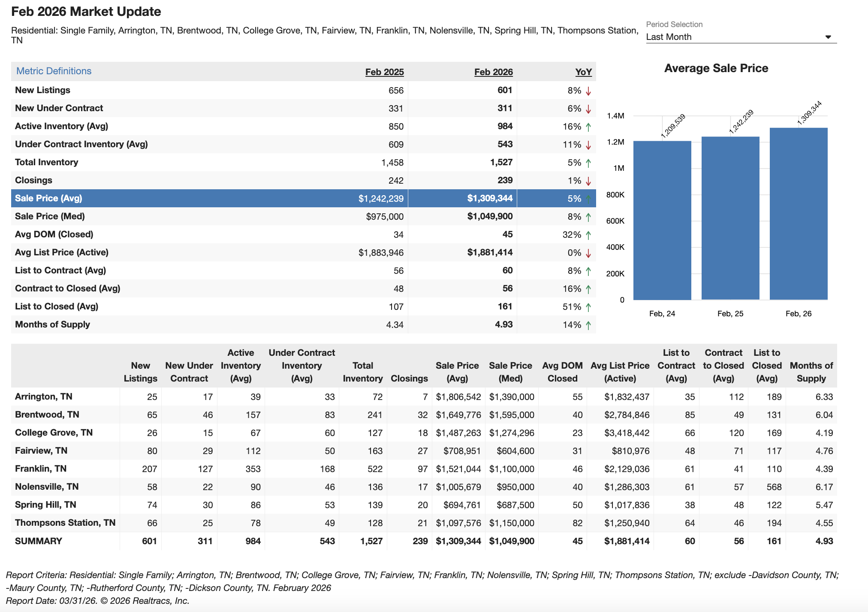Screen dimensions: 868x612
Task: Click the Feb 2025 column header
Action: click(x=384, y=72)
